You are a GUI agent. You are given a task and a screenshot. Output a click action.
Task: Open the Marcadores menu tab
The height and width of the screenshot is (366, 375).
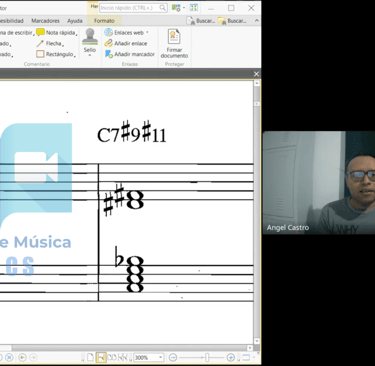[x=45, y=21]
